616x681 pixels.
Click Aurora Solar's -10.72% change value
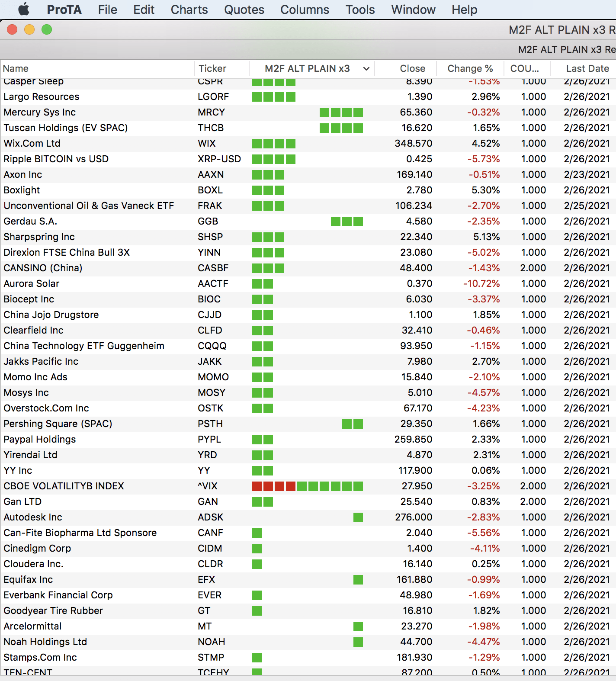tap(481, 283)
